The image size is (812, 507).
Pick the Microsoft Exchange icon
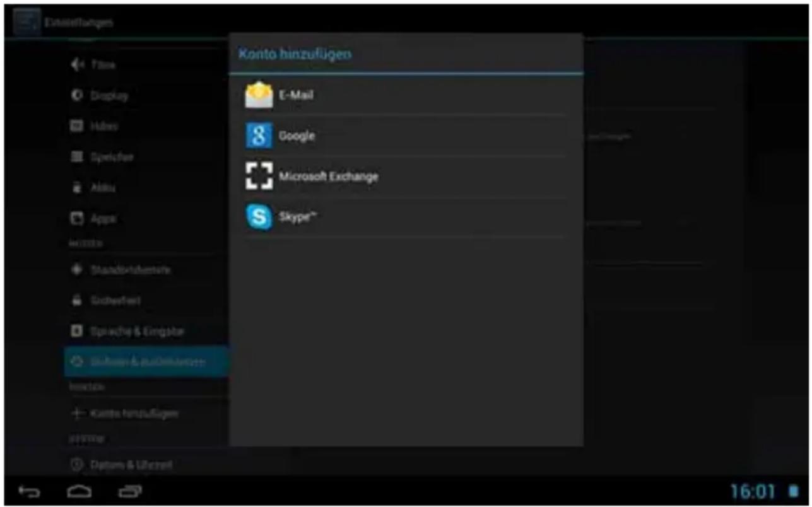[259, 176]
